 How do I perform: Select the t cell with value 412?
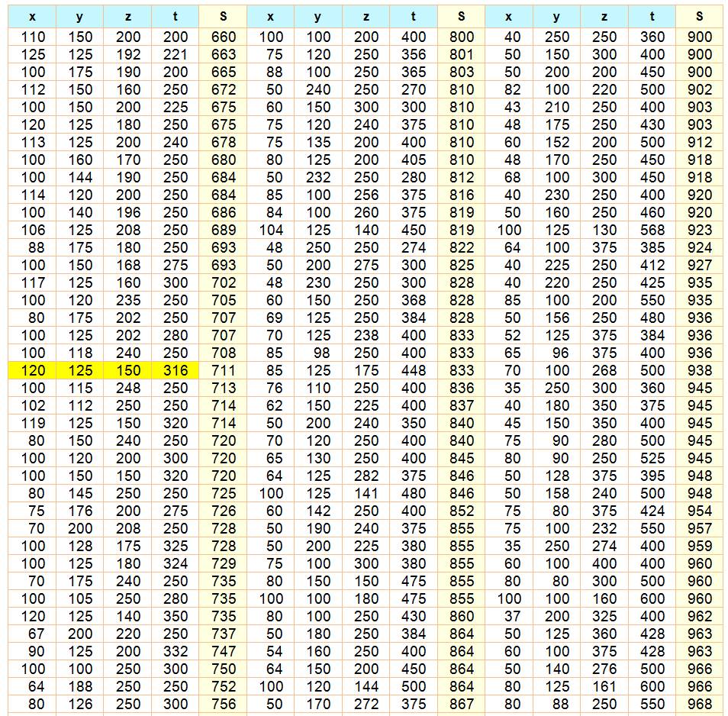click(x=652, y=265)
